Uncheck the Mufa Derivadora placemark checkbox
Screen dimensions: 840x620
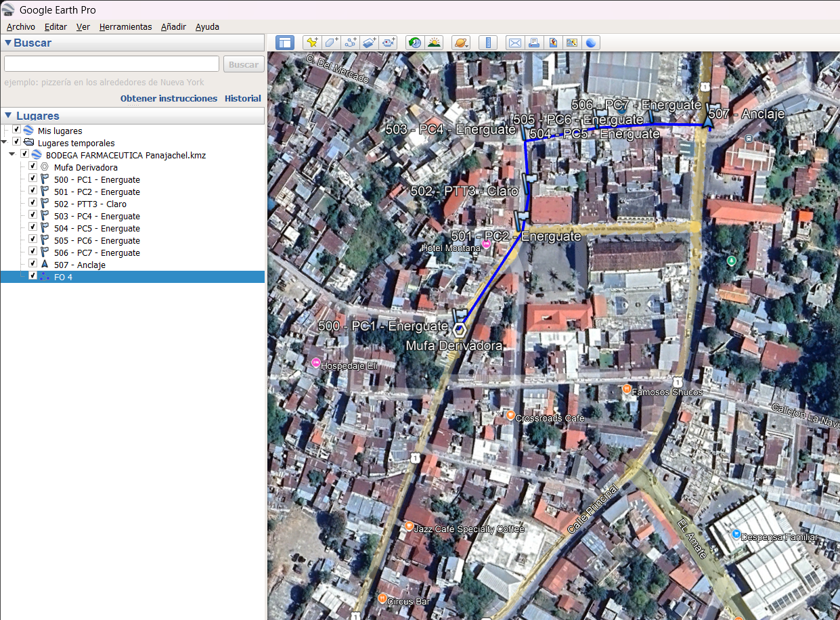[x=32, y=167]
